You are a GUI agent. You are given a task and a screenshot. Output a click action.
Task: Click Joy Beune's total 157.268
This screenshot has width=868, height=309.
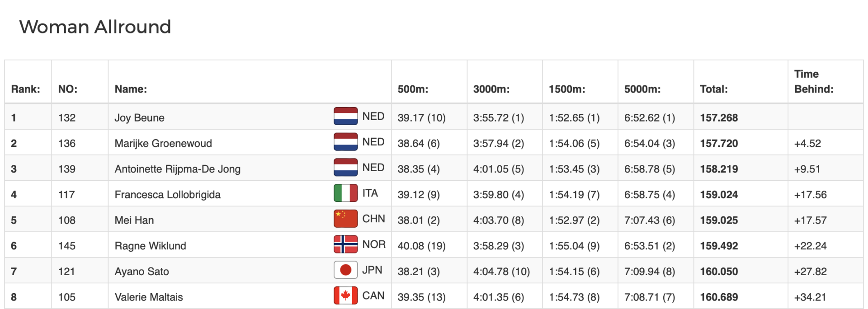(x=719, y=118)
